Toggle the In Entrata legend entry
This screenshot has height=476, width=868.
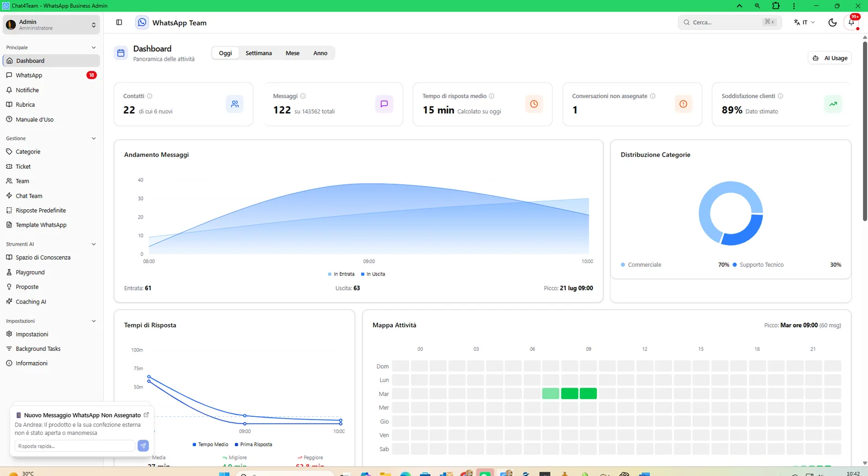pyautogui.click(x=341, y=274)
